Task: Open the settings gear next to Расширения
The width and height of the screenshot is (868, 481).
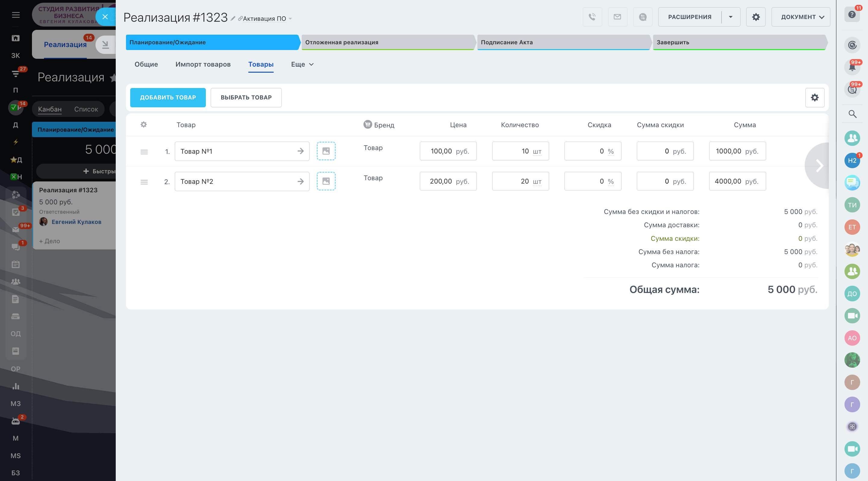Action: [x=756, y=17]
